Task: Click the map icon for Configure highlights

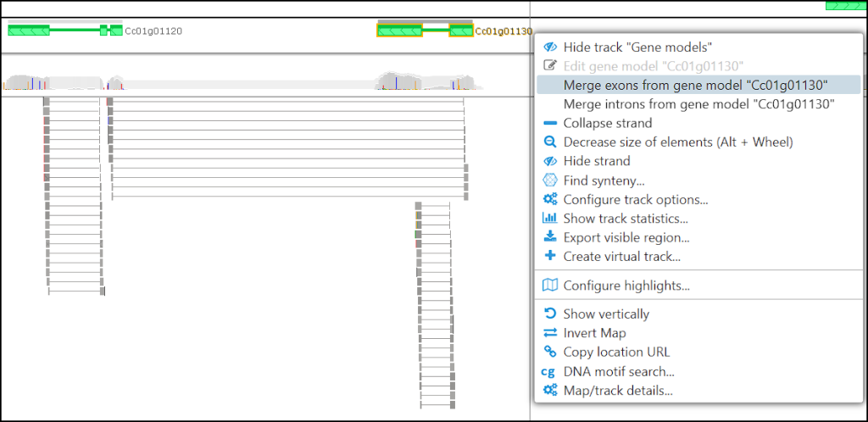Action: tap(549, 286)
